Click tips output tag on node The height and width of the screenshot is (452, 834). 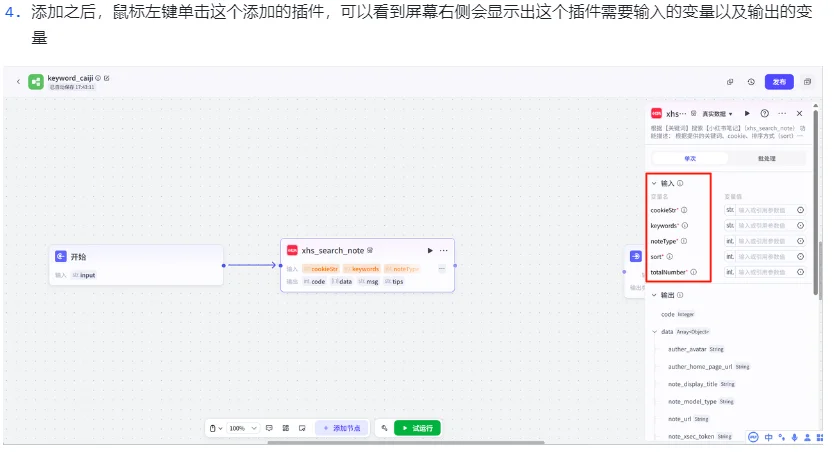[x=394, y=282]
